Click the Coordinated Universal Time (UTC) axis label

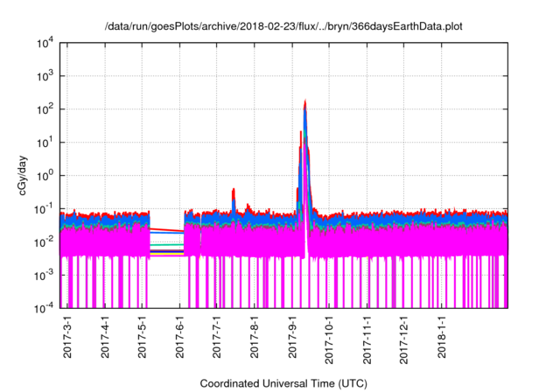pos(283,384)
